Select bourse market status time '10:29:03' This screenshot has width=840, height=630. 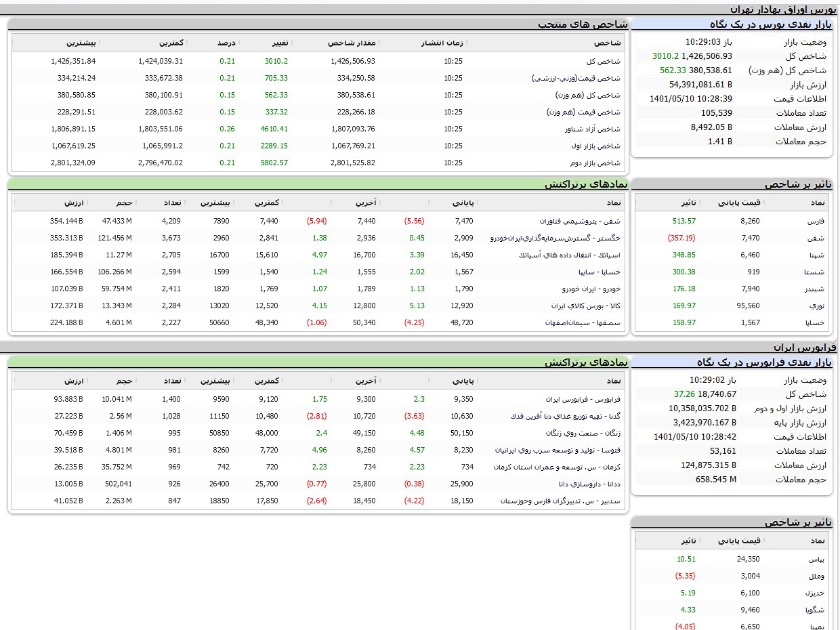click(x=702, y=42)
